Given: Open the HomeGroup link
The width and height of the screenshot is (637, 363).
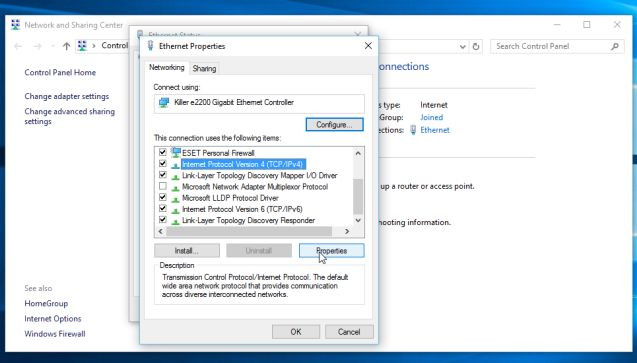Looking at the screenshot, I should pyautogui.click(x=46, y=303).
